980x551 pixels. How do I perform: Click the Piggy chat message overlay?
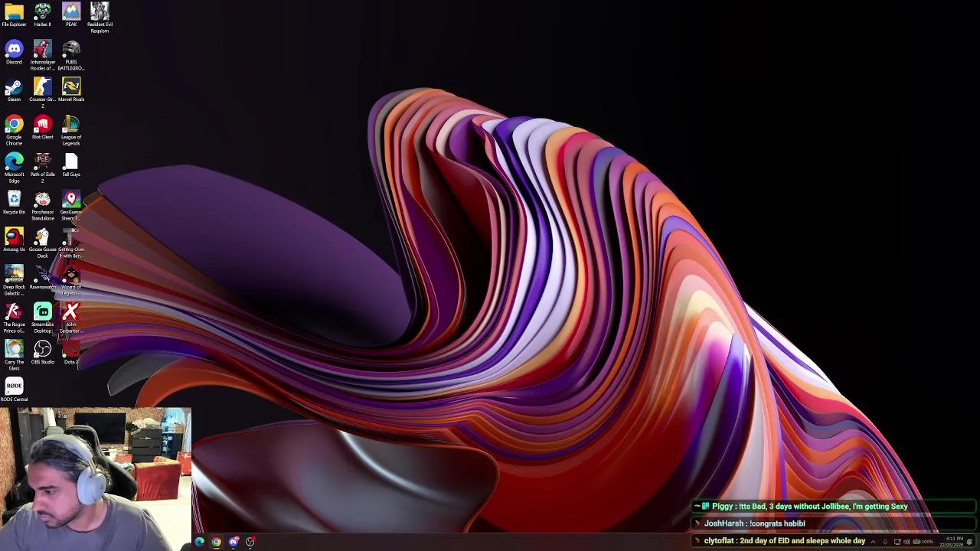835,507
